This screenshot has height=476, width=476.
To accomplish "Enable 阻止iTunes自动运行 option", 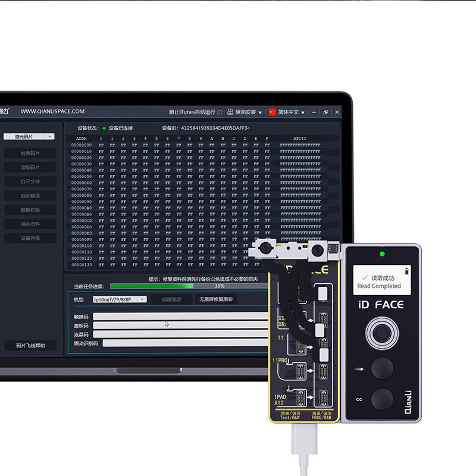I will point(218,111).
